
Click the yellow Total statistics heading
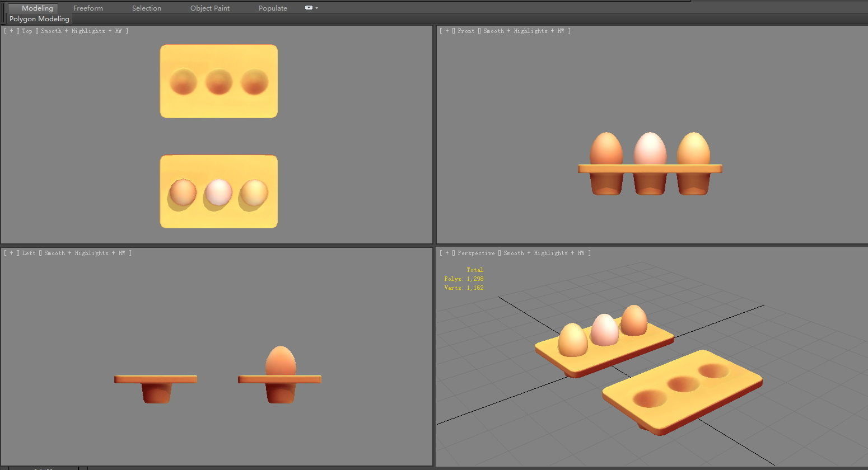475,270
